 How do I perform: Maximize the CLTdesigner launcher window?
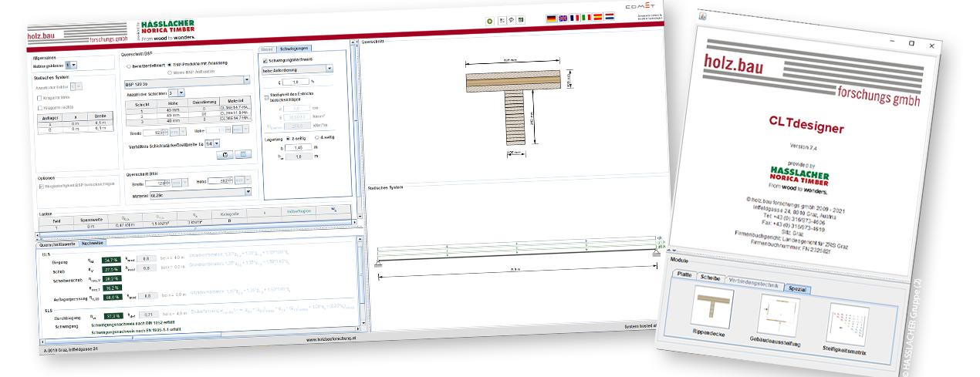click(911, 44)
